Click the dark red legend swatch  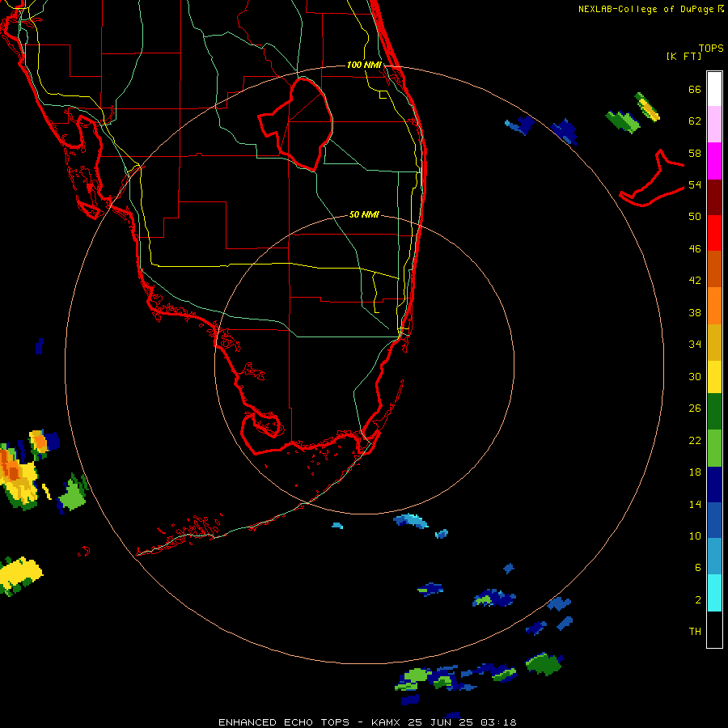(x=714, y=197)
